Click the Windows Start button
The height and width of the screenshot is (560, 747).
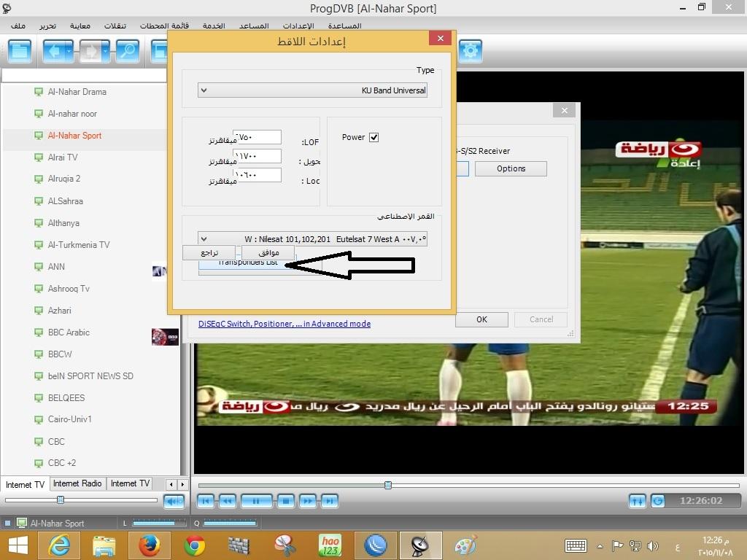pos(18,545)
